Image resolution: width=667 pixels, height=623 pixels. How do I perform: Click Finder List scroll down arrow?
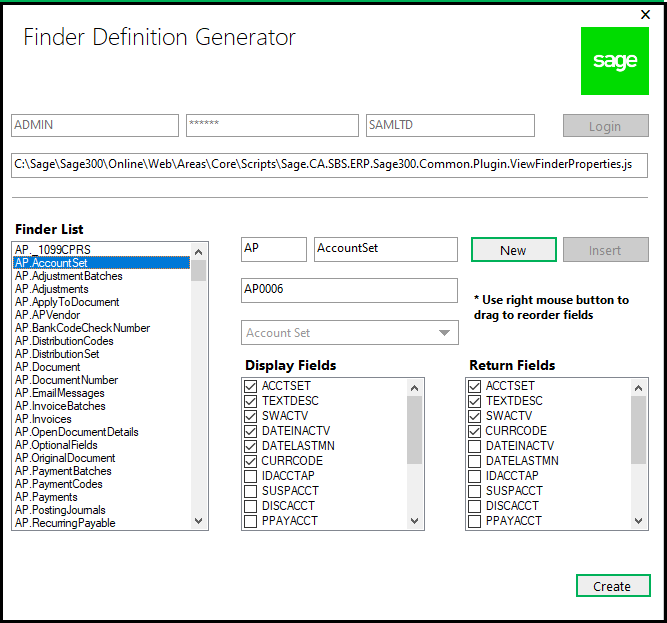click(x=198, y=521)
